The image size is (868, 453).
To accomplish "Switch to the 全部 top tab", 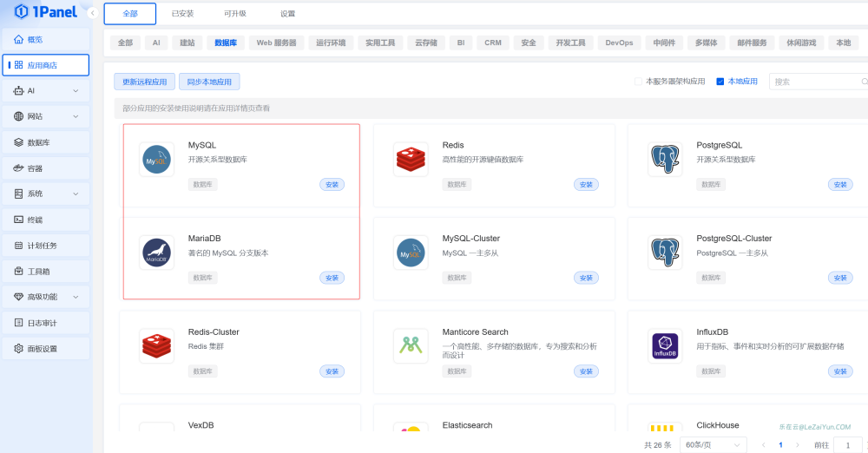I will click(x=130, y=14).
